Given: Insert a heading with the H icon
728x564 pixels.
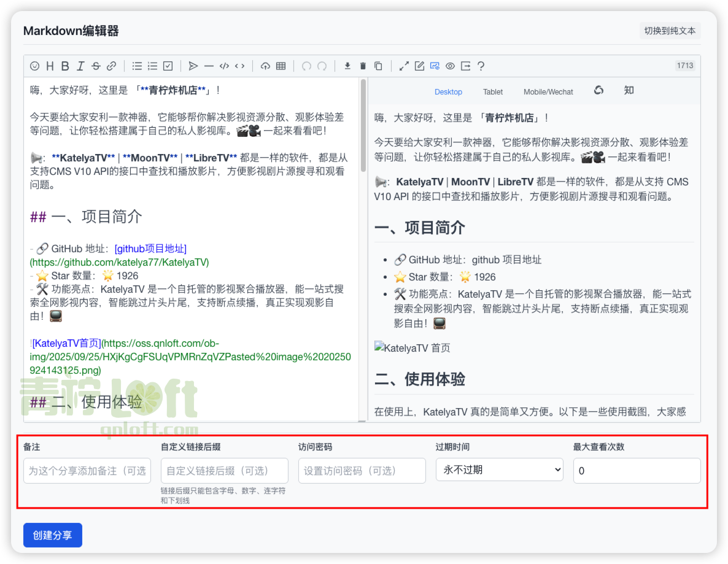Looking at the screenshot, I should pos(50,66).
